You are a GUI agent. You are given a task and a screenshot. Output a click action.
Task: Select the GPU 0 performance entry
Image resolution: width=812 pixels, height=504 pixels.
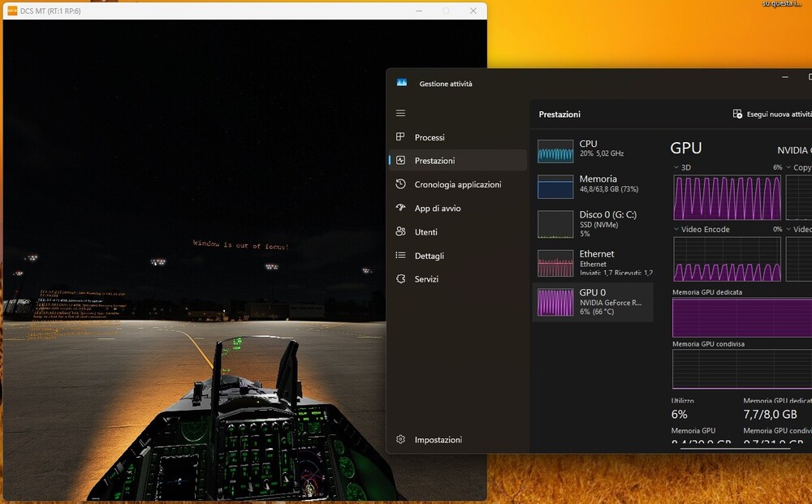click(x=593, y=302)
